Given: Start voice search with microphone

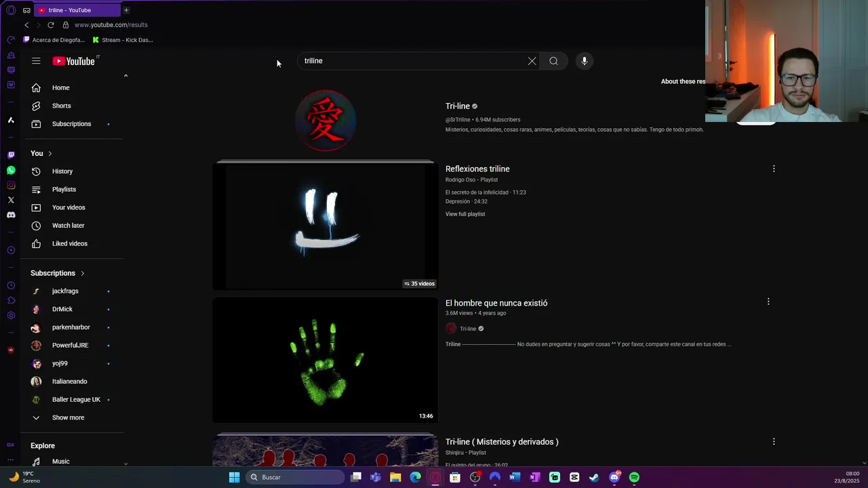Looking at the screenshot, I should pos(584,61).
